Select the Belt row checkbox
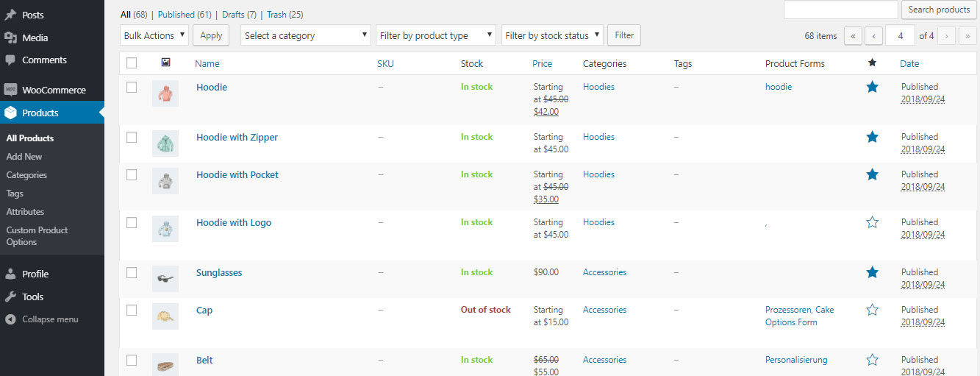Image resolution: width=980 pixels, height=376 pixels. coord(132,360)
